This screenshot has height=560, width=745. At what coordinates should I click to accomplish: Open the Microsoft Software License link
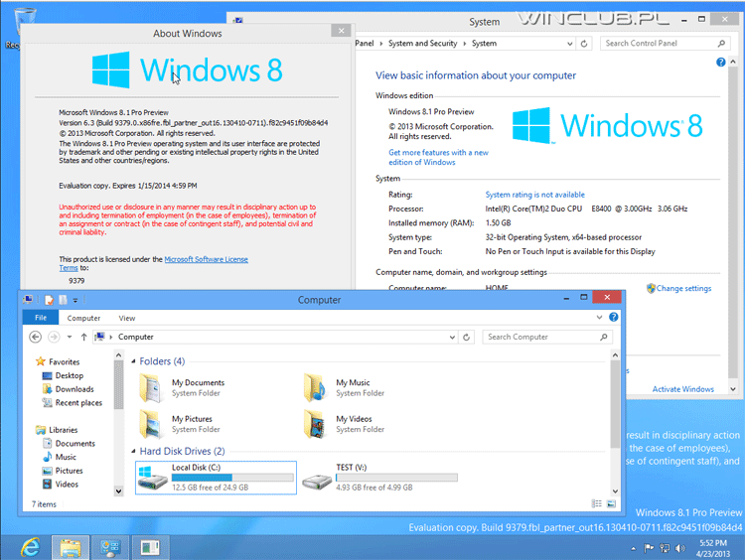tap(207, 259)
